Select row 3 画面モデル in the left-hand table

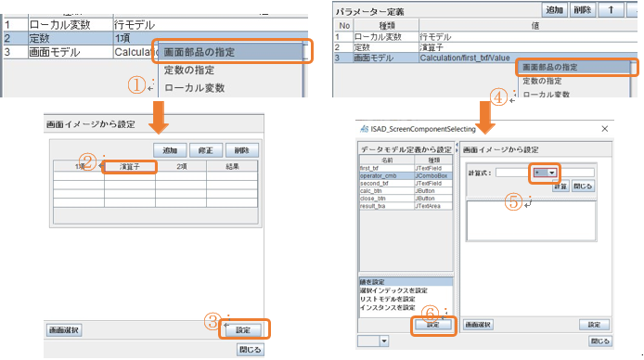click(81, 52)
